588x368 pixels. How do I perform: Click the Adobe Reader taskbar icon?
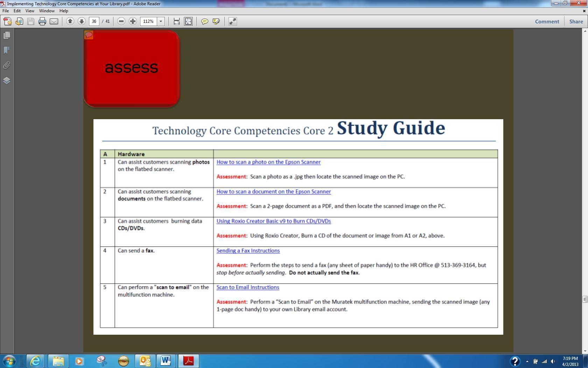click(x=188, y=361)
